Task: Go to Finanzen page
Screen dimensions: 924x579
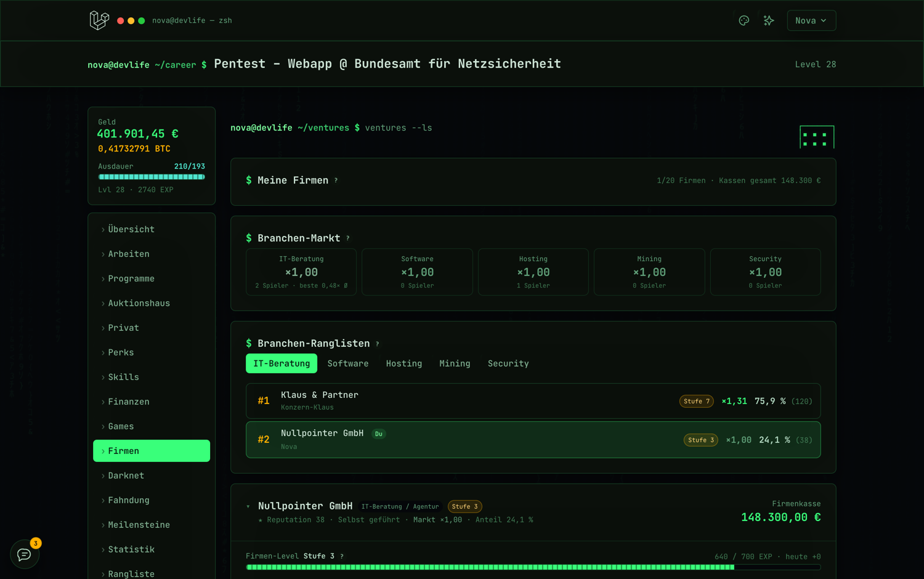Action: coord(152,402)
